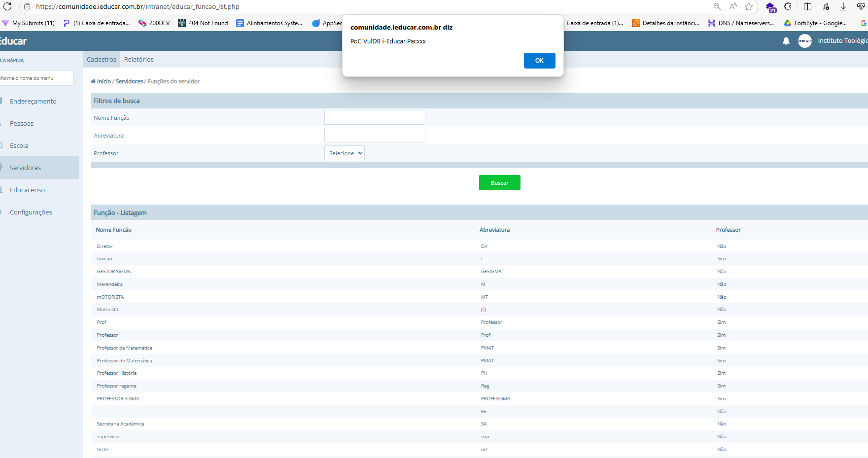Click the Abreviatura input field
The height and width of the screenshot is (458, 868).
[x=375, y=135]
